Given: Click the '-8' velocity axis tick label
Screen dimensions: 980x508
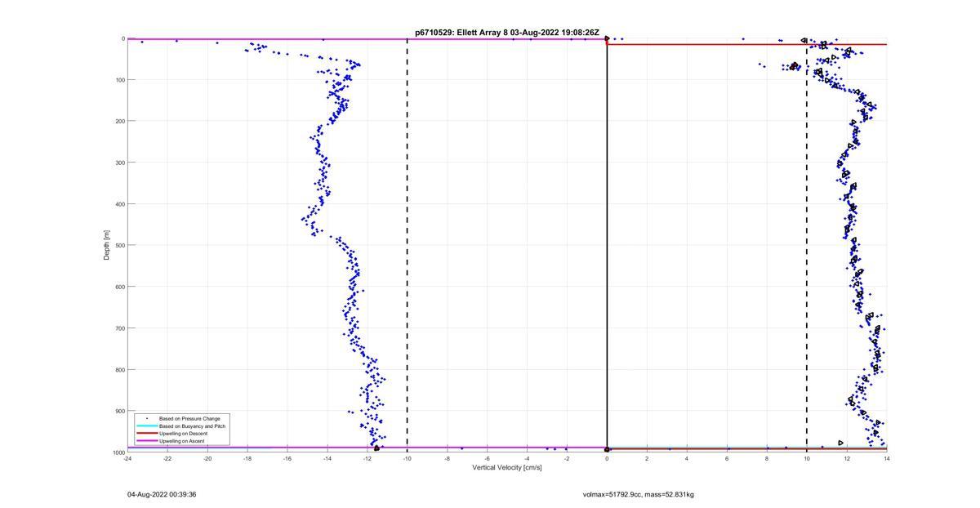Looking at the screenshot, I should [x=448, y=459].
